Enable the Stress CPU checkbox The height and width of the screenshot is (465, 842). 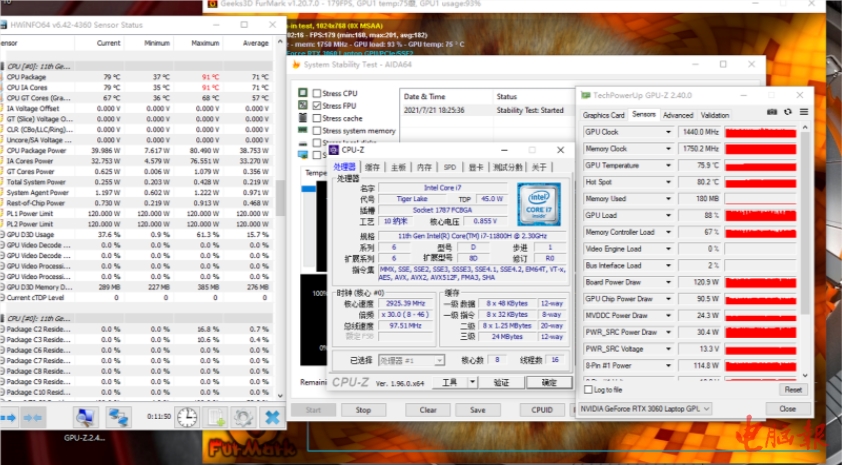[316, 93]
